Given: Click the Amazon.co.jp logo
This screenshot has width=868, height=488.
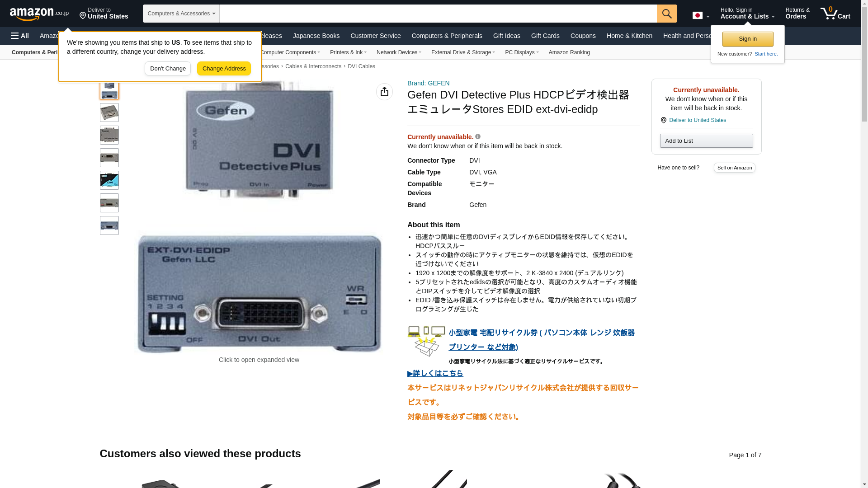Looking at the screenshot, I should [x=39, y=14].
